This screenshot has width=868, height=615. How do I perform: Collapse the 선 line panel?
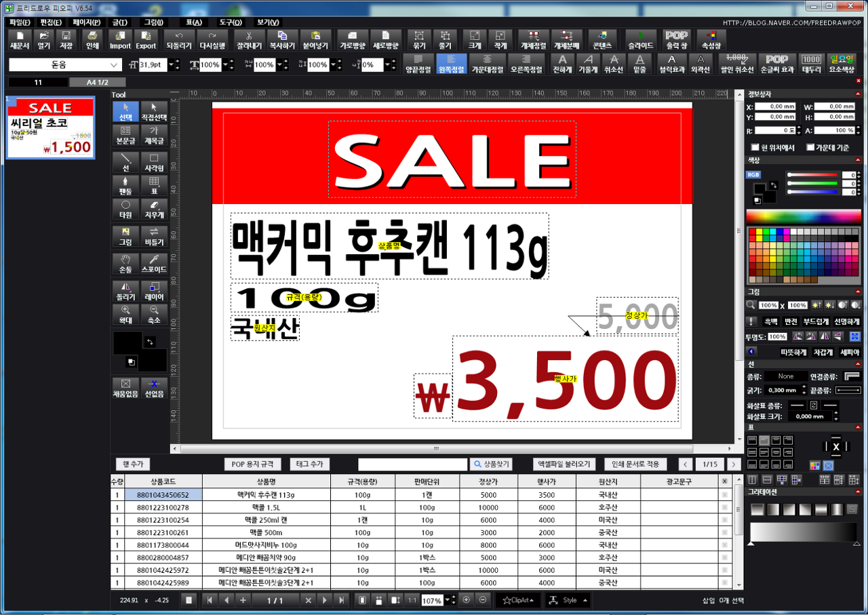click(x=859, y=364)
